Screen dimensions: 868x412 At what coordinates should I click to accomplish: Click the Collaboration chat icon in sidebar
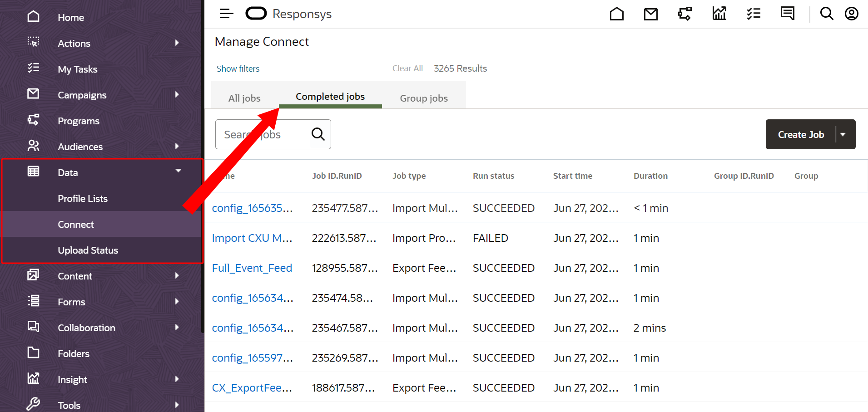33,327
